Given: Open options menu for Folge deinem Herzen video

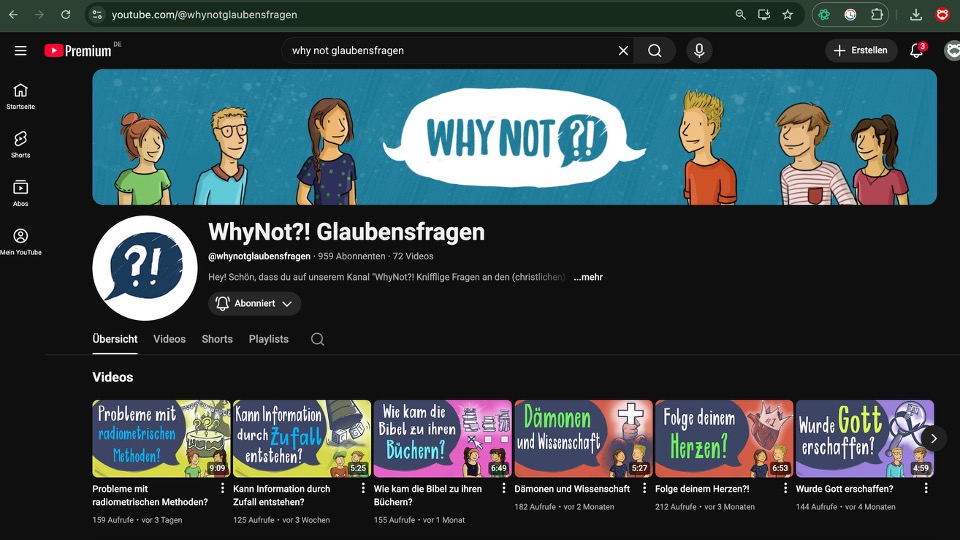Looking at the screenshot, I should coord(786,488).
